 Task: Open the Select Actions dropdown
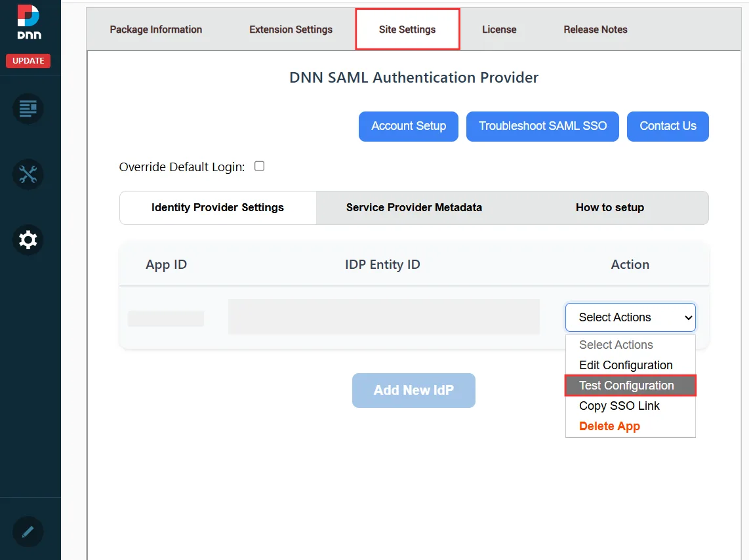630,317
